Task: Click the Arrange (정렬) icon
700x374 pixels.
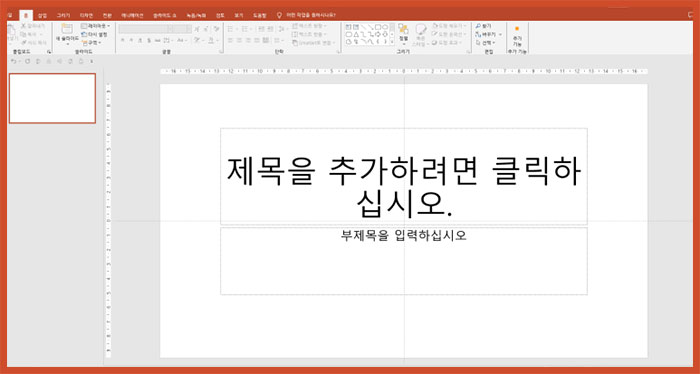Action: click(x=403, y=29)
